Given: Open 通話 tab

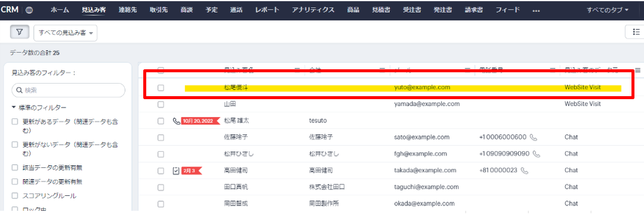Looking at the screenshot, I should tap(237, 10).
